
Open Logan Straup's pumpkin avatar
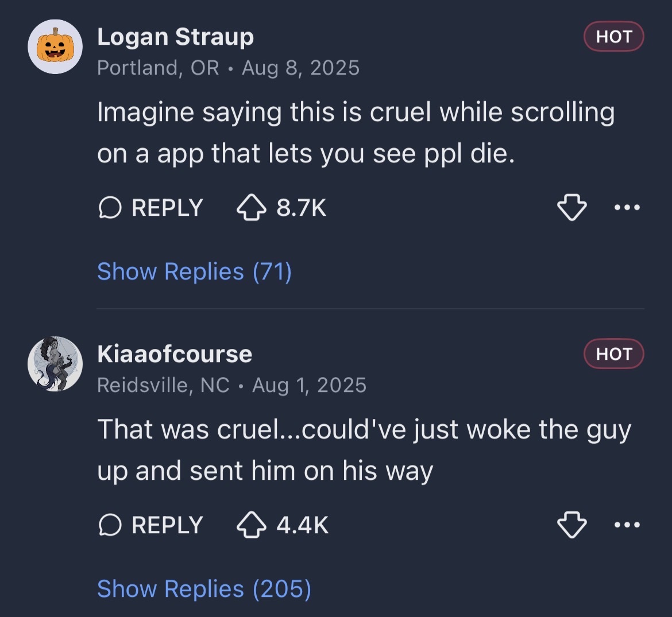(x=56, y=46)
